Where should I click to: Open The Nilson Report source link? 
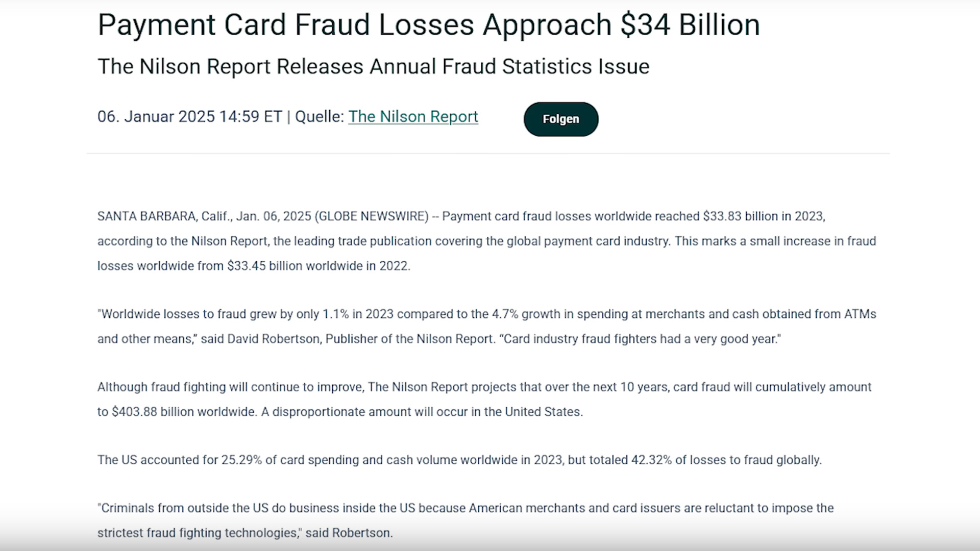click(x=413, y=117)
